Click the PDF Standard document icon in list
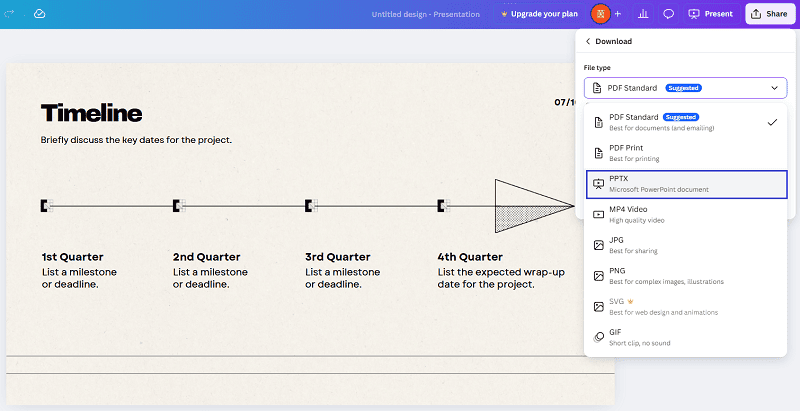 coord(598,122)
